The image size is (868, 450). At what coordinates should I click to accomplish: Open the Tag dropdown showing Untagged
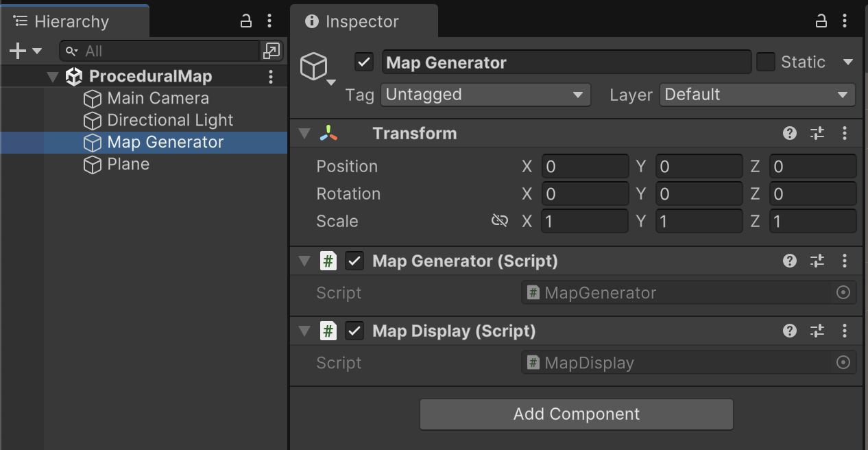point(485,95)
